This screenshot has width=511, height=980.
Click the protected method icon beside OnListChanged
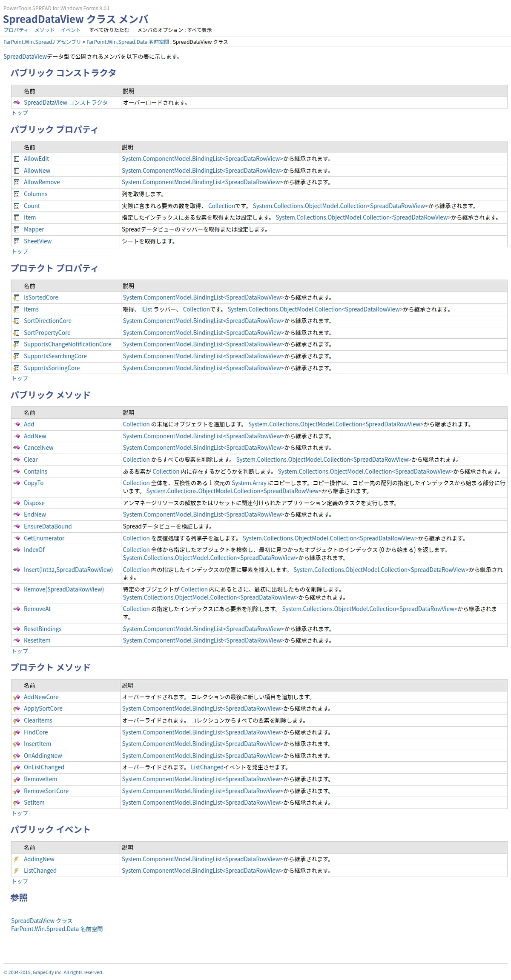point(17,767)
